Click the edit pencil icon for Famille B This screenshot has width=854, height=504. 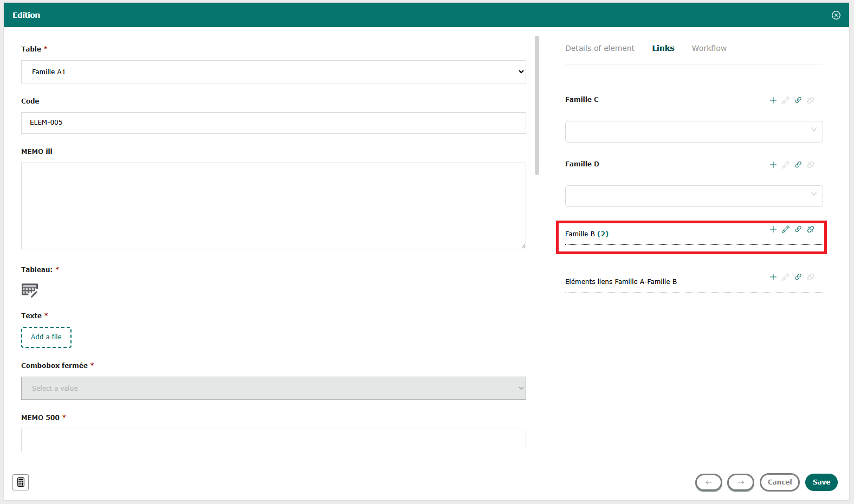(785, 229)
